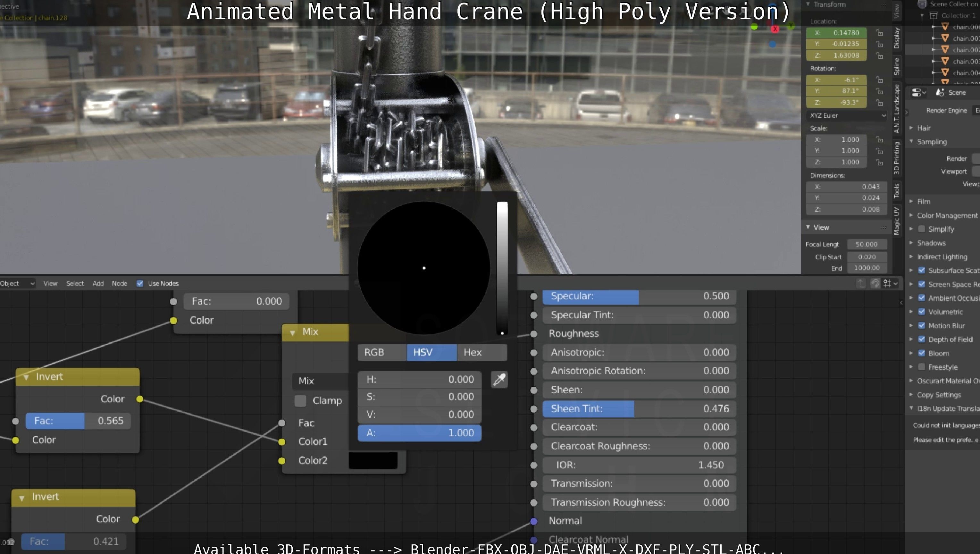The image size is (980, 554).
Task: Open snap node element dropdown
Action: tap(890, 283)
